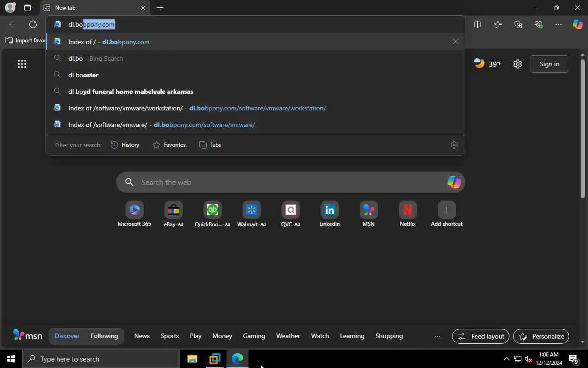Open File Explorer from taskbar
The height and width of the screenshot is (368, 588).
click(x=192, y=359)
